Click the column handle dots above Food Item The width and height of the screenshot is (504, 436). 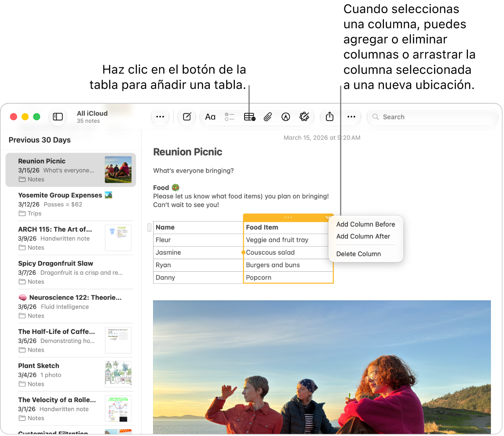288,218
